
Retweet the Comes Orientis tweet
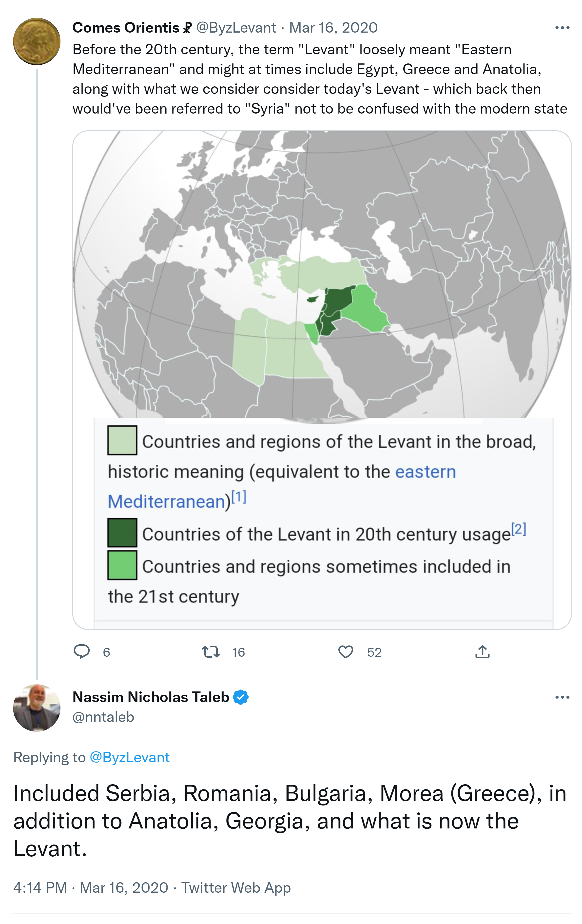(211, 651)
